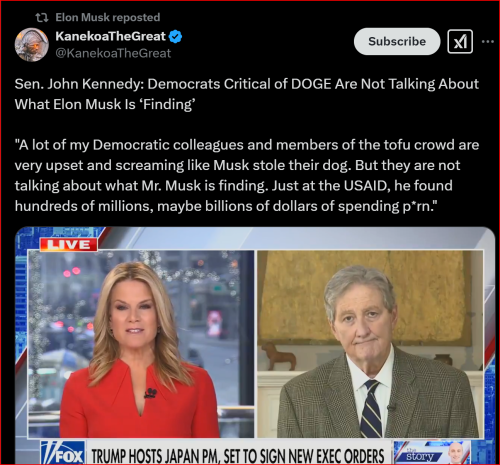Click the repost arrows icon above the post
500x465 pixels.
42,17
